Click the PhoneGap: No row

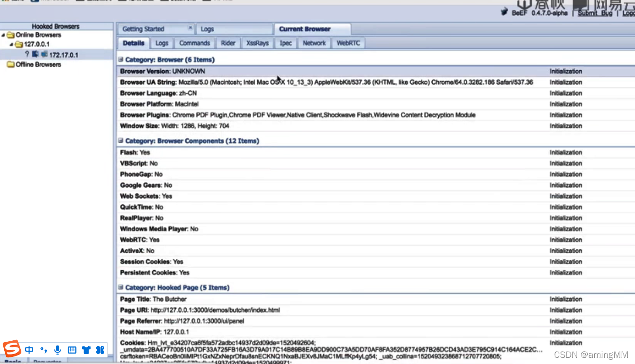[376, 174]
